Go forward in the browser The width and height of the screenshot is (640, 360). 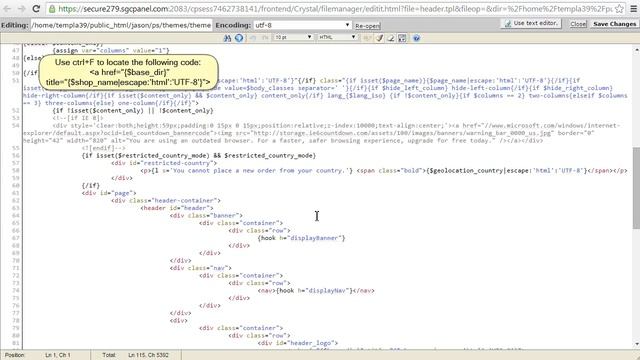[x=21, y=9]
